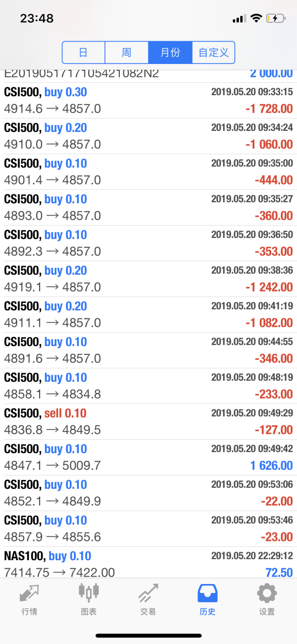
Task: Open the 图表 candlestick chart icon
Action: pyautogui.click(x=89, y=593)
